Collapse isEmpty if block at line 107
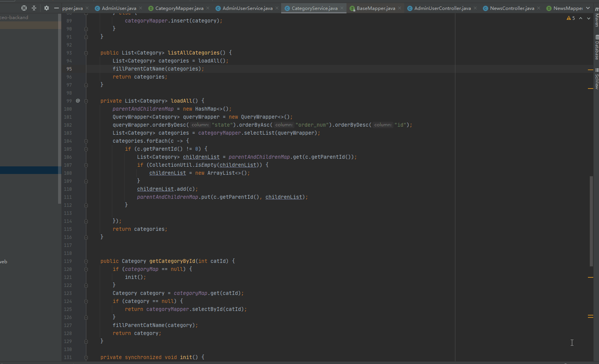Viewport: 599px width, 364px height. tap(86, 165)
